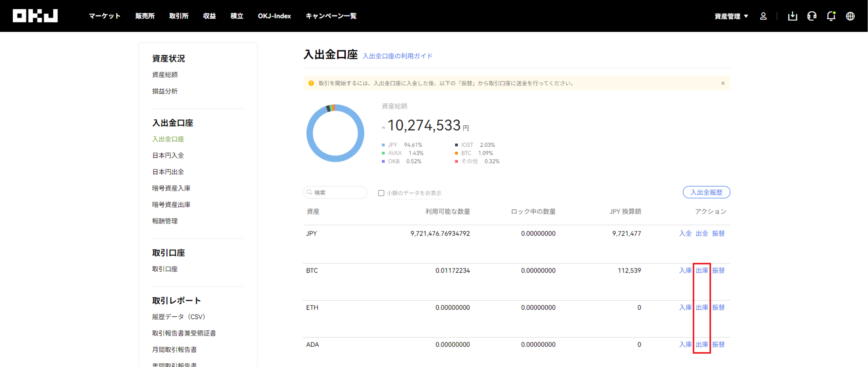Open the OKJ-Index menu item

pyautogui.click(x=274, y=16)
